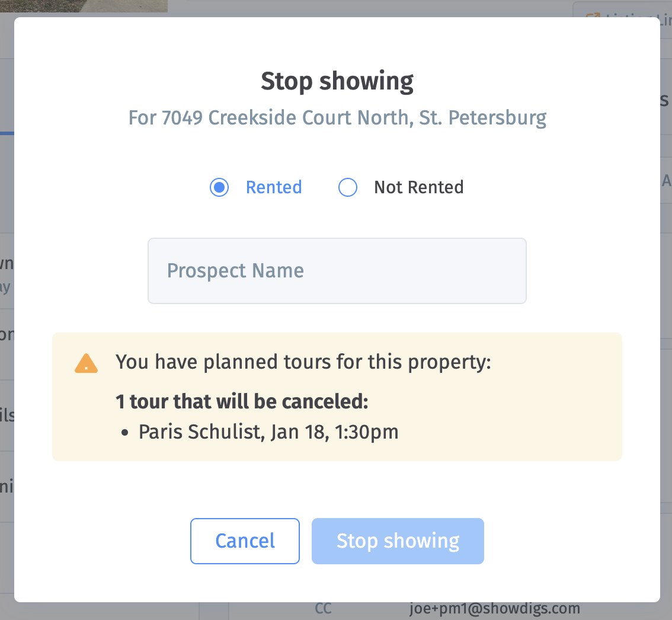Focus the Prospect Name input field
Screen dimensions: 672x620
tap(337, 271)
